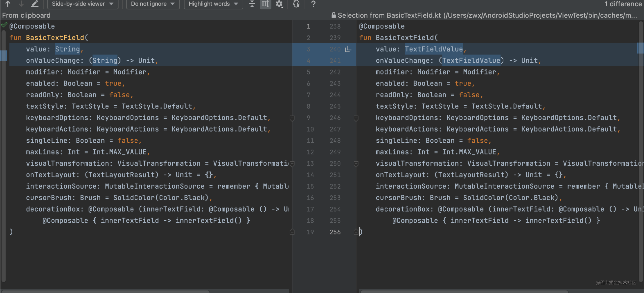Swap diff sides using the circular arrows icon
The width and height of the screenshot is (644, 293).
tap(296, 4)
